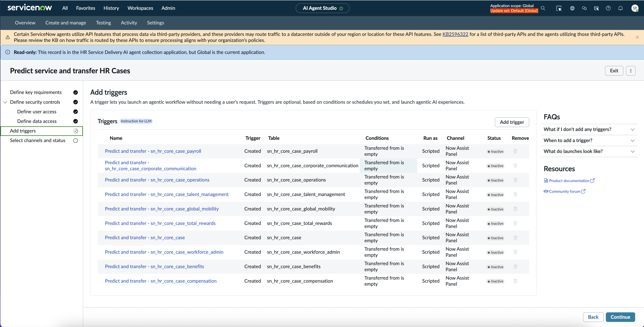Switch to the Testing tab
Viewport: 644px width, 327px height.
[103, 23]
